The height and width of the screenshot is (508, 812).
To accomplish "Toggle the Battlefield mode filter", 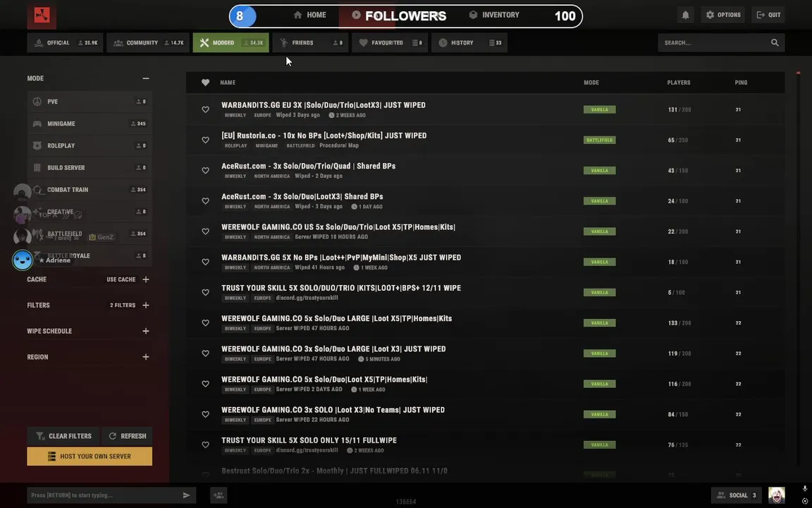I will (90, 234).
